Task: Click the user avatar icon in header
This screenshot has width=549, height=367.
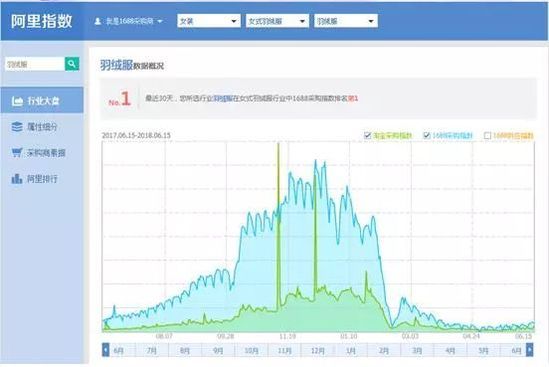Action: pyautogui.click(x=98, y=21)
